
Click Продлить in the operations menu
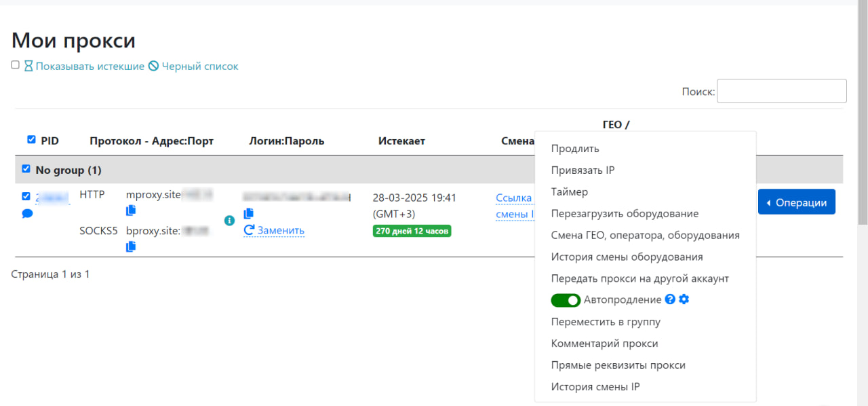point(575,148)
